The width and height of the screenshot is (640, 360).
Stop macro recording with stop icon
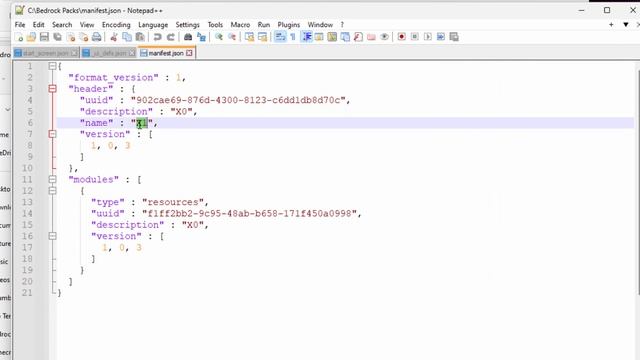[x=415, y=37]
